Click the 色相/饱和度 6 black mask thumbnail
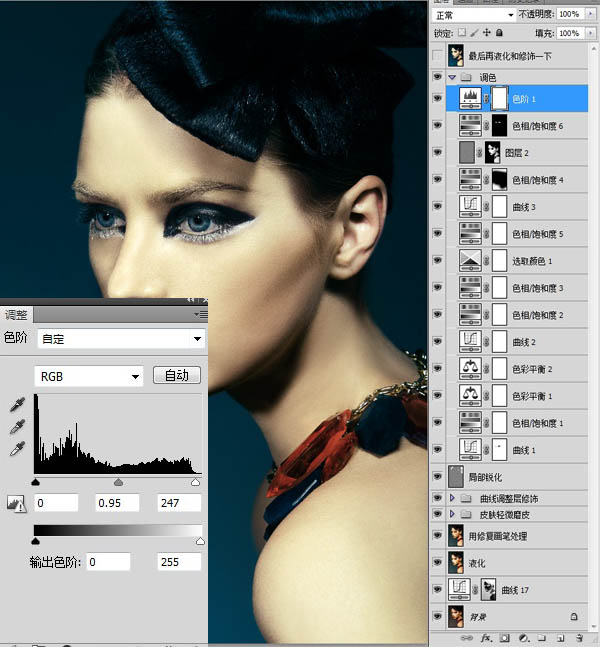The width and height of the screenshot is (600, 647). tap(500, 125)
